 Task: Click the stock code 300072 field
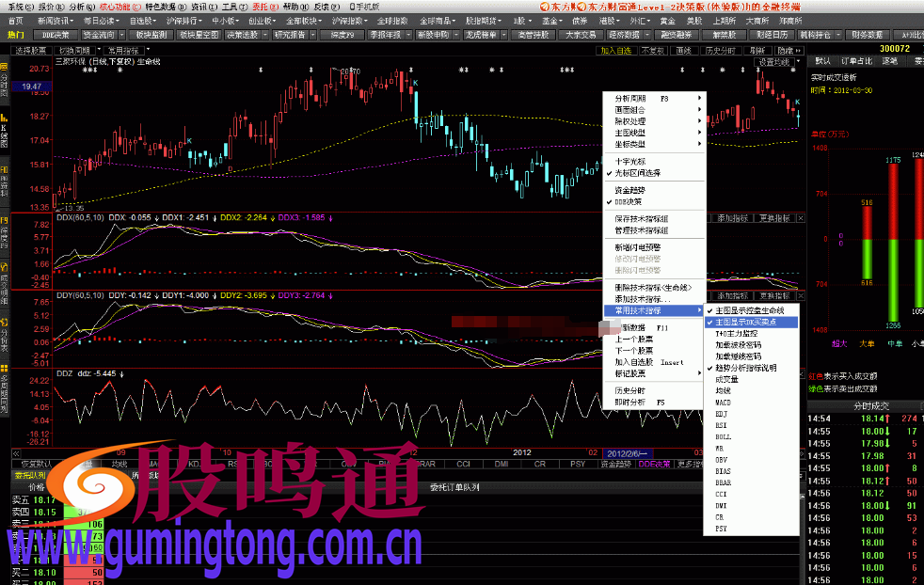coord(895,49)
